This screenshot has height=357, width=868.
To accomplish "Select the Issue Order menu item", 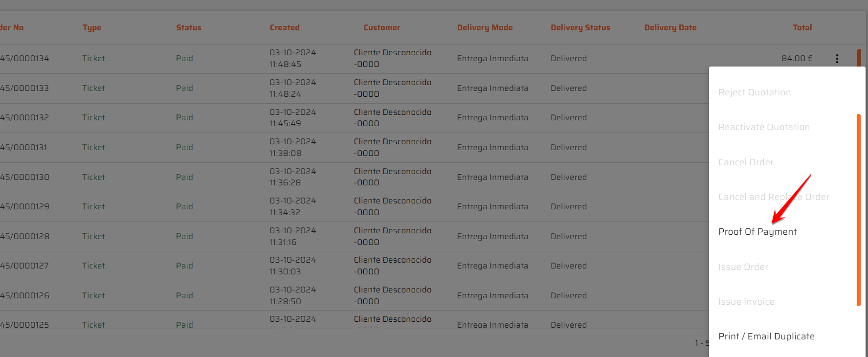I will click(743, 267).
